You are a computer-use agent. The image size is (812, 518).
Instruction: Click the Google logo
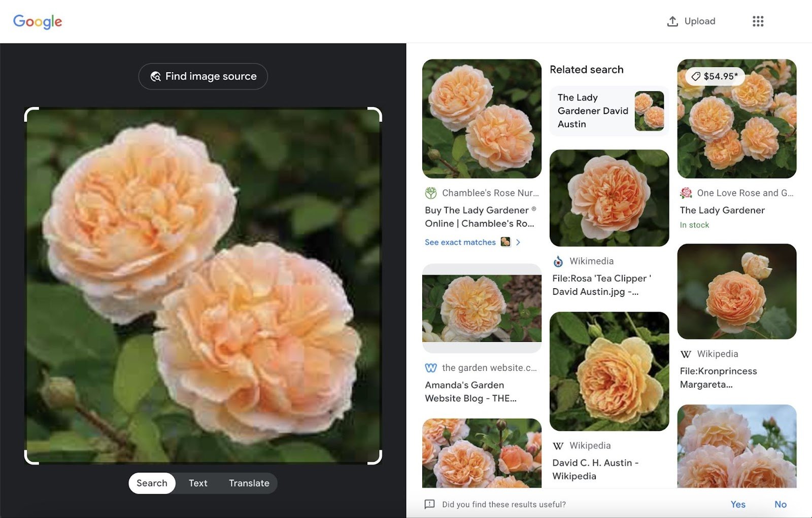tap(38, 21)
